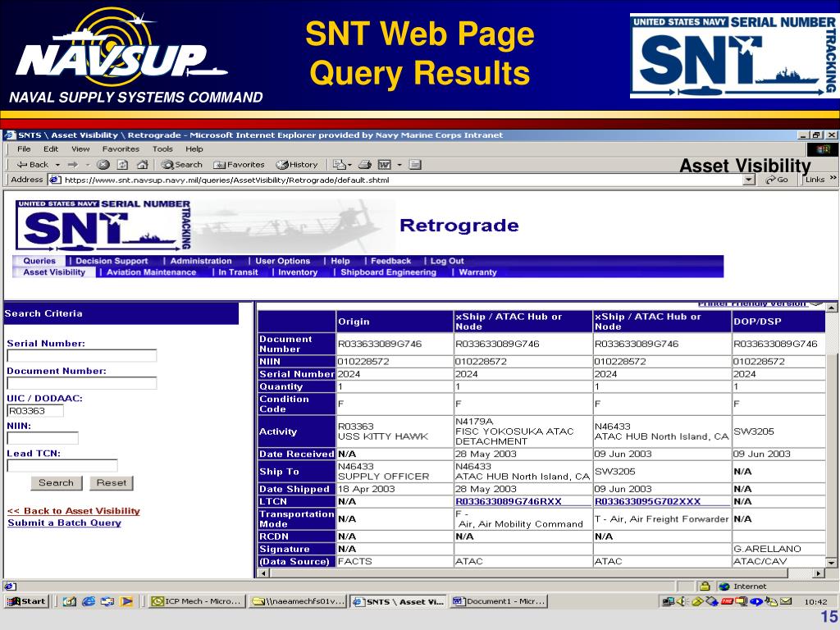Click the Forward arrow in the IE toolbar
Image resolution: width=840 pixels, height=630 pixels.
(x=73, y=164)
